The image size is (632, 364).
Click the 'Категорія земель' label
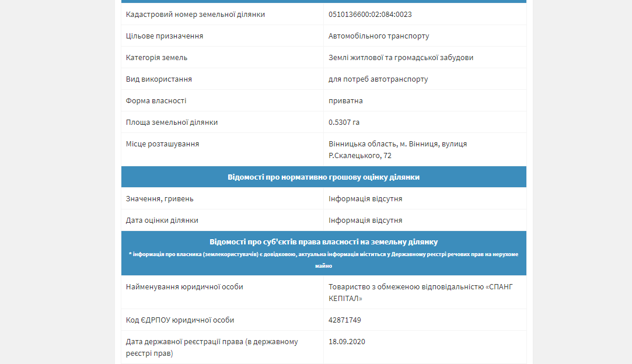coord(156,58)
